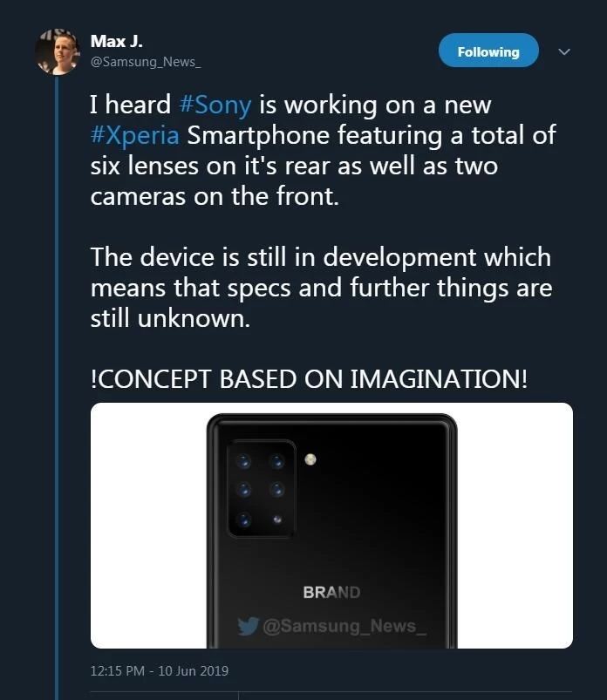Click the BRAND label on the phone
This screenshot has width=607, height=700.
[x=331, y=592]
